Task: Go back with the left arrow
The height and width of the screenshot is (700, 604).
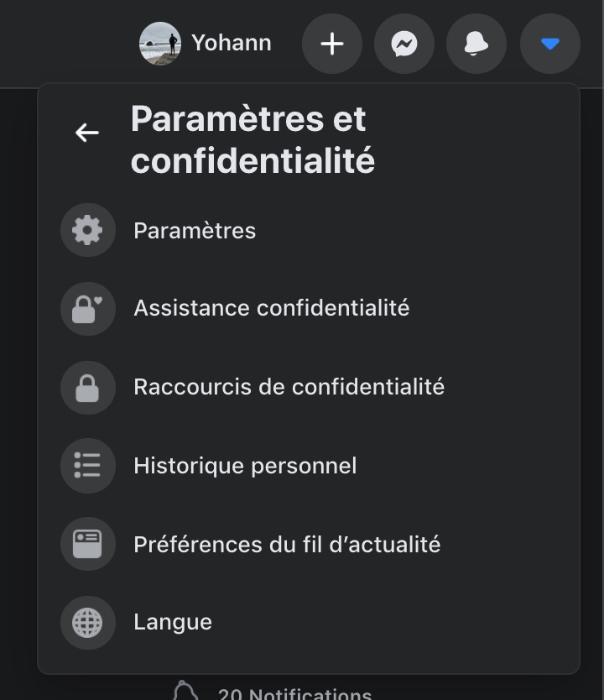Action: pyautogui.click(x=87, y=133)
